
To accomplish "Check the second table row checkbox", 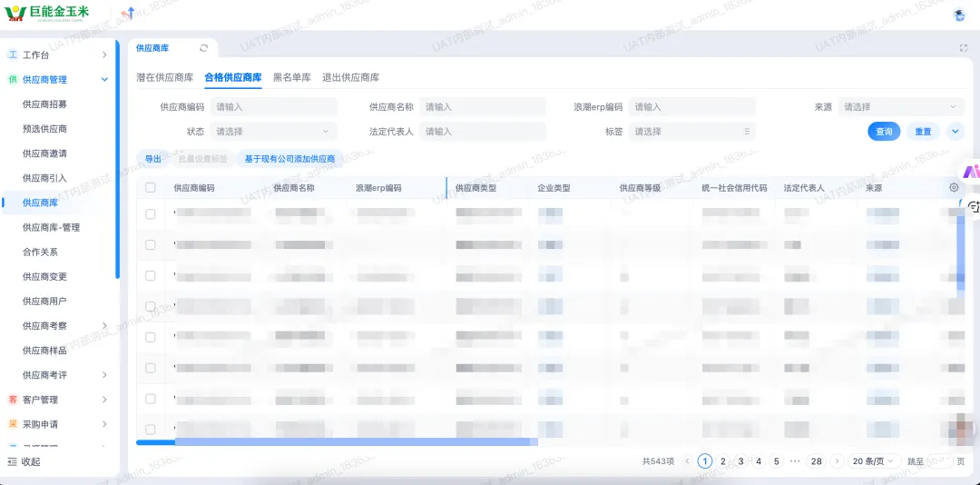I will (x=151, y=244).
